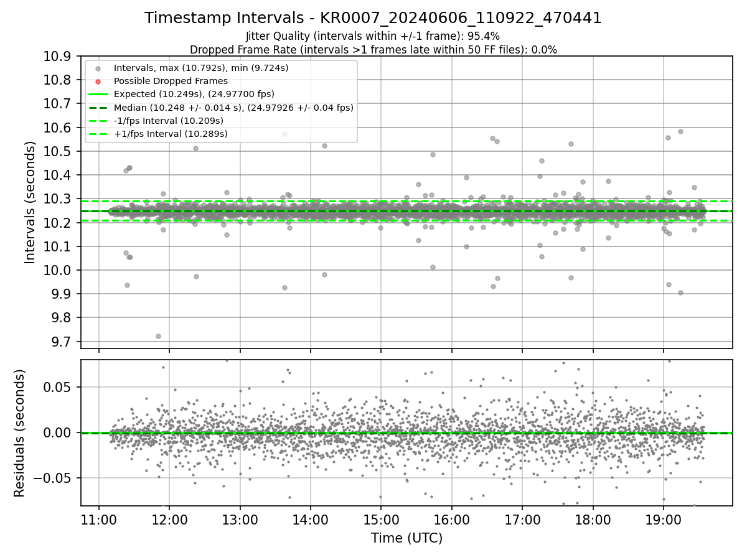Screen dimensions: 747x560
Task: Click legend entry "Expected (10.249s), (24.97700 fps)"
Action: tap(194, 94)
